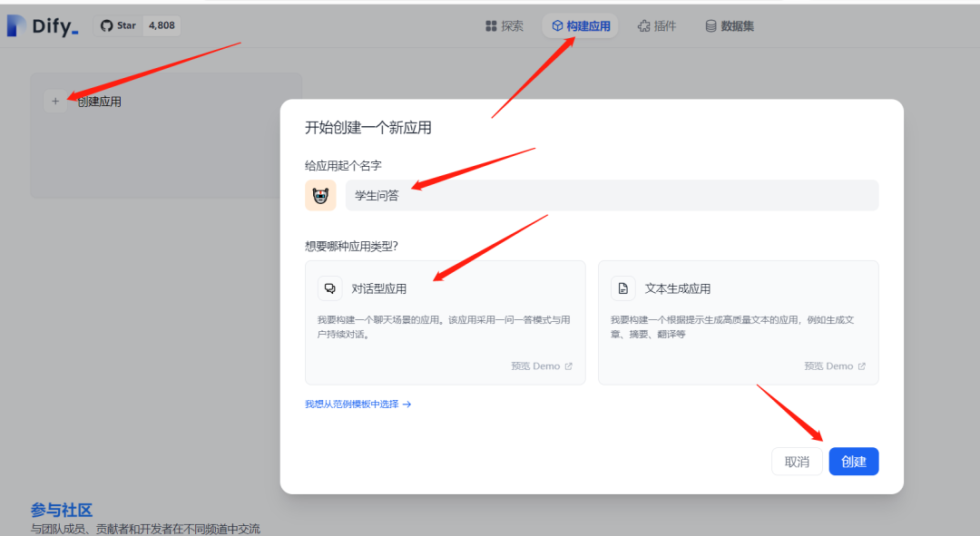Open the 插件 tab

coord(657,26)
